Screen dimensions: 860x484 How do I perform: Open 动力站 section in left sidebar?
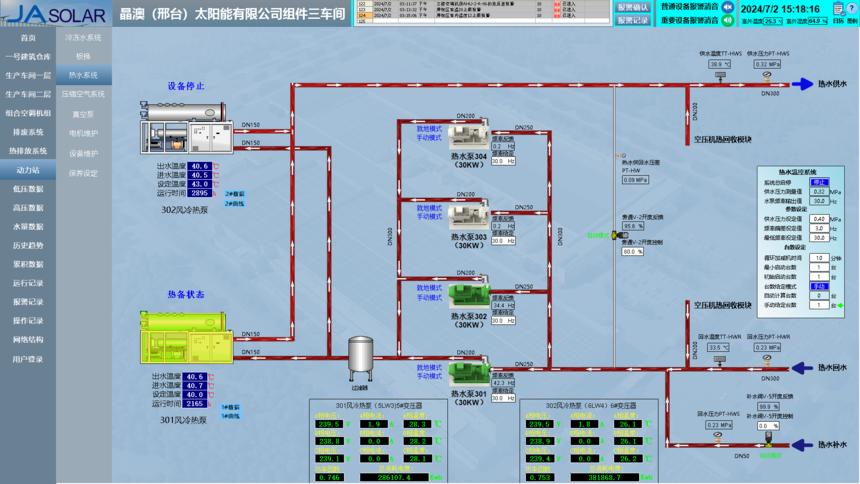coord(28,170)
